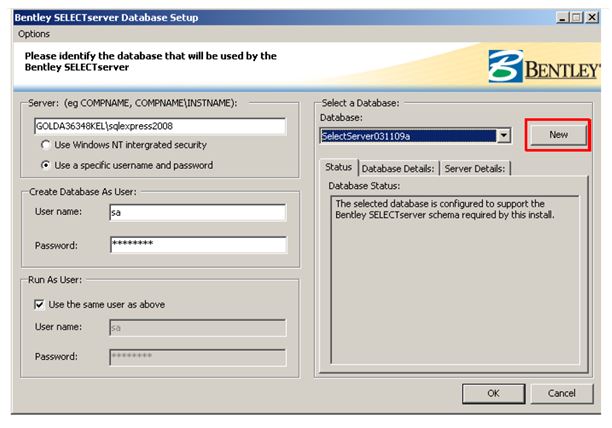The width and height of the screenshot is (612, 428).
Task: Confirm with the OK button
Action: pyautogui.click(x=493, y=394)
